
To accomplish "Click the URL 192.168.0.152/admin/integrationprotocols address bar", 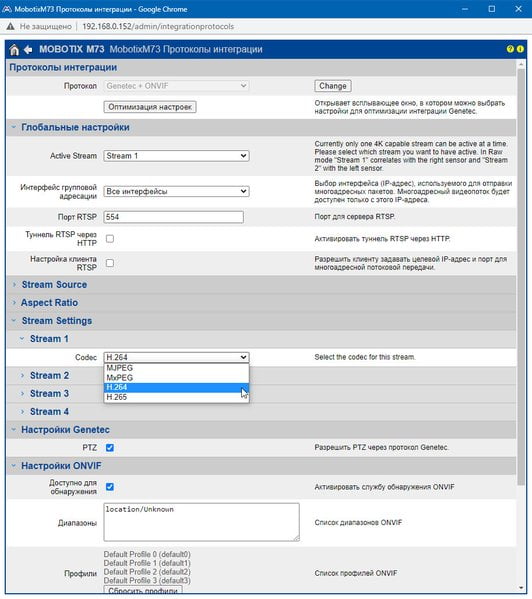I will point(158,26).
